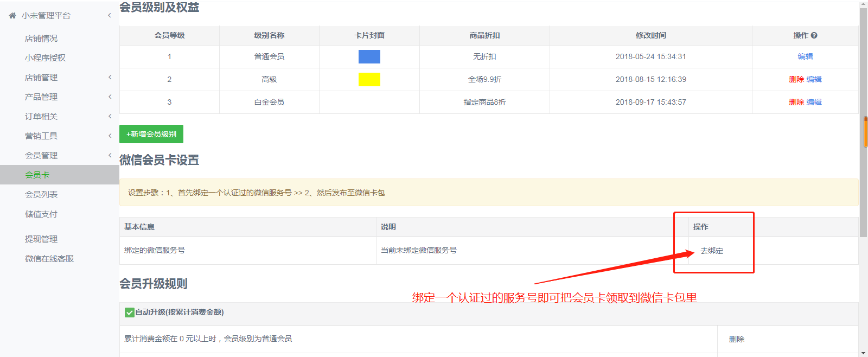Expand the 产品管理 menu arrow
The width and height of the screenshot is (868, 357).
click(110, 97)
